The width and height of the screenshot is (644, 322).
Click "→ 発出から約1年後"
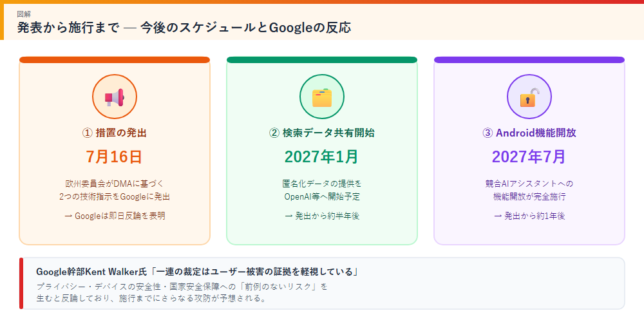point(529,216)
